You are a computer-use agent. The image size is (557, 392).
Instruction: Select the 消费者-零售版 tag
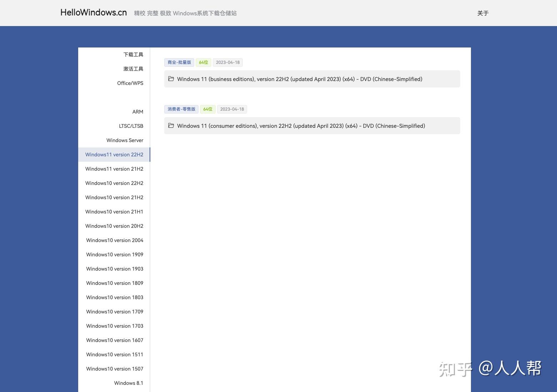point(181,109)
